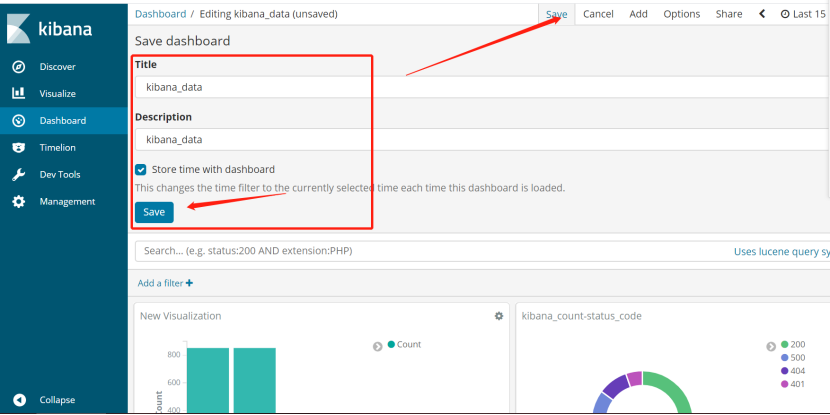The height and width of the screenshot is (415, 830).
Task: Open the Options menu
Action: (682, 14)
